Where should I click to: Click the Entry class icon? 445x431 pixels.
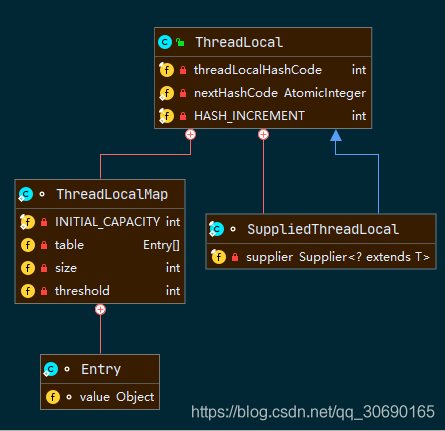pos(51,369)
